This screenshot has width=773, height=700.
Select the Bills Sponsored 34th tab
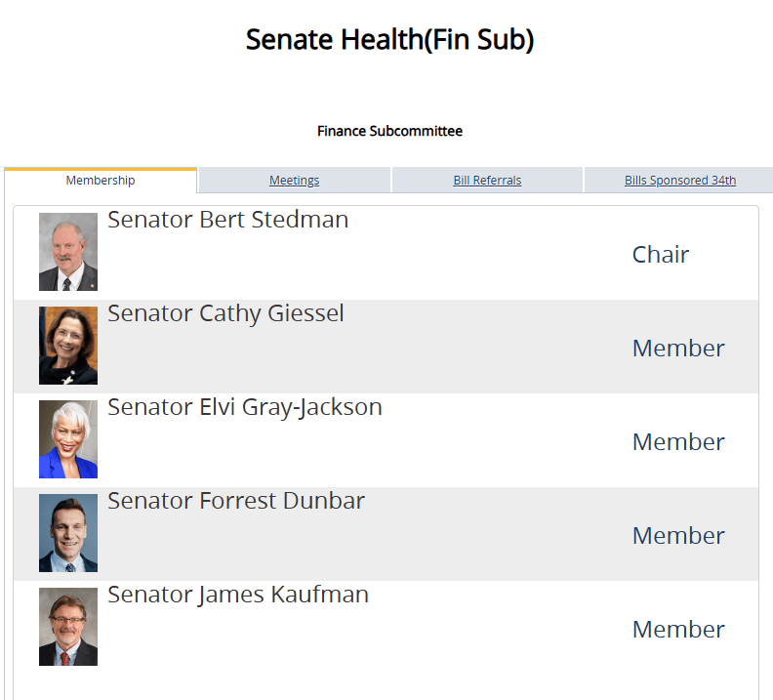pos(680,181)
